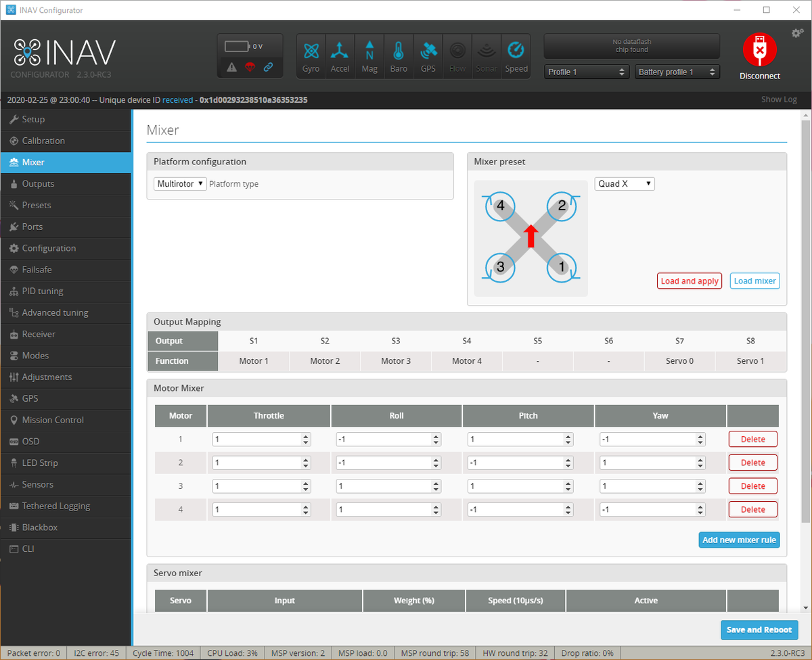Click the Accel sensor status icon
Viewport: 812px width, 660px height.
pos(340,56)
